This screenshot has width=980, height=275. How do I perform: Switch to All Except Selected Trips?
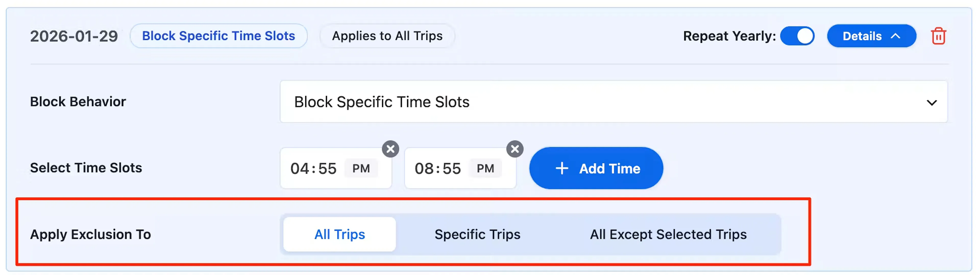click(668, 234)
